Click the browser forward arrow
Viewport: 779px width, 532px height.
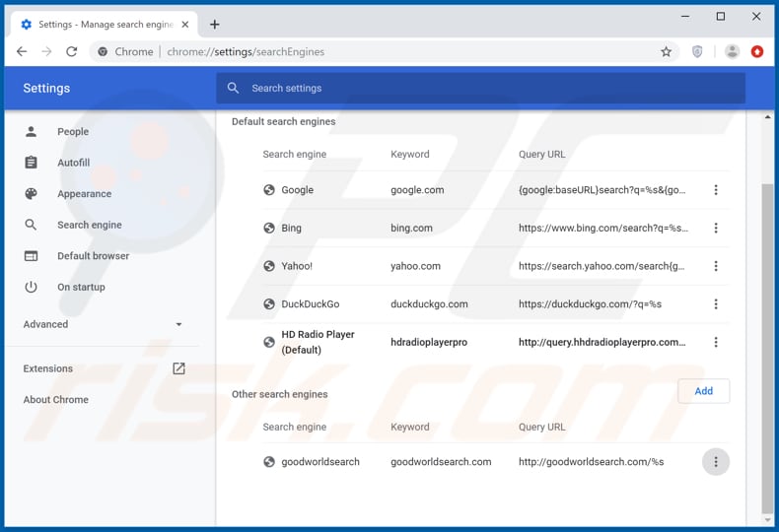pos(46,51)
